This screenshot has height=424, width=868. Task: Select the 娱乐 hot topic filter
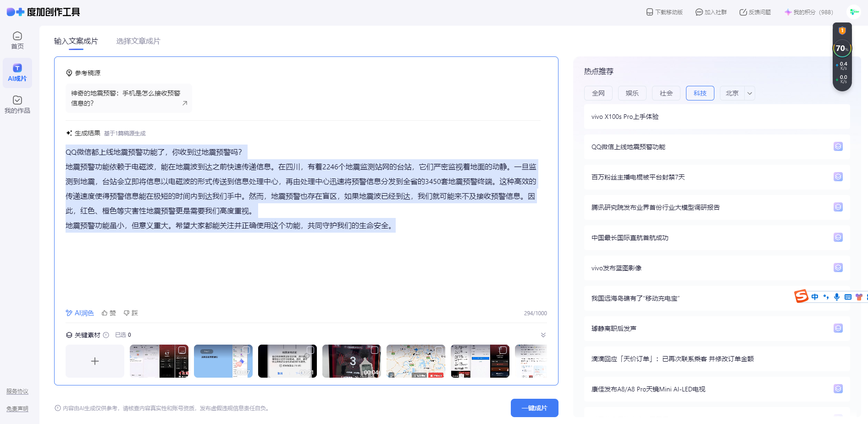(x=632, y=93)
